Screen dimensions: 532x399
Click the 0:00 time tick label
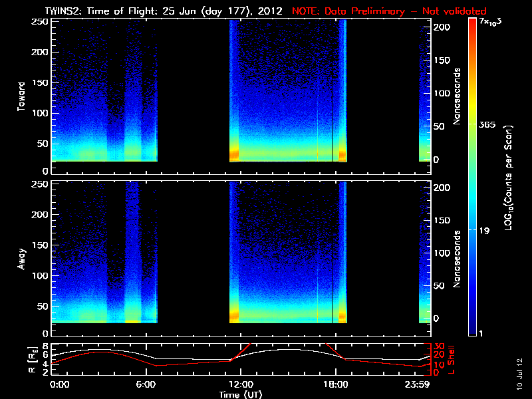pyautogui.click(x=60, y=384)
